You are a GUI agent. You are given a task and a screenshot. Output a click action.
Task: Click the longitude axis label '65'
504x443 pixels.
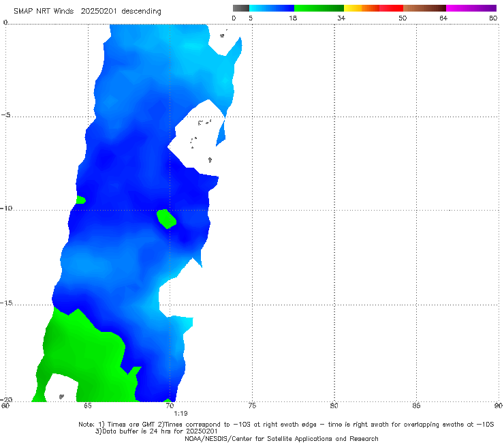point(88,406)
